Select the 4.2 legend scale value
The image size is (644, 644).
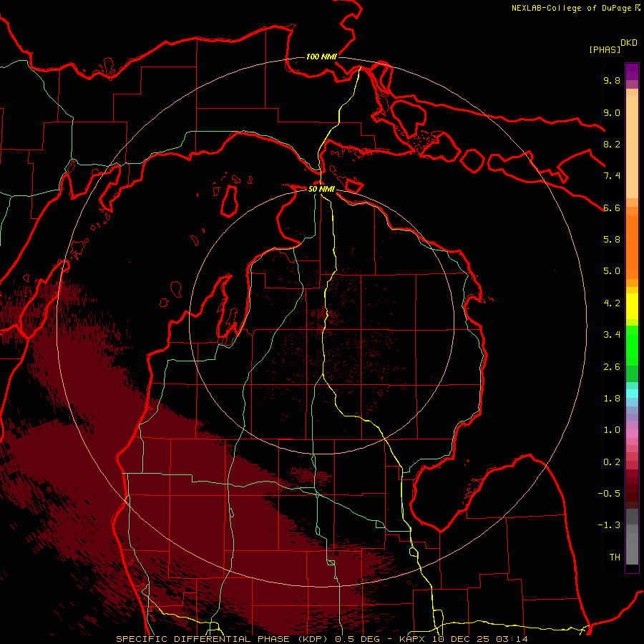612,303
